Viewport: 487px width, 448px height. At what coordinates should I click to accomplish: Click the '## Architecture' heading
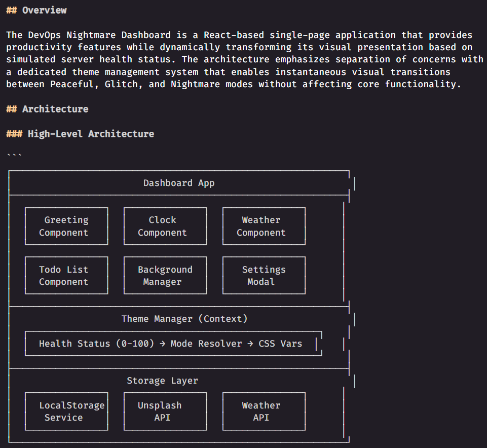coord(47,109)
